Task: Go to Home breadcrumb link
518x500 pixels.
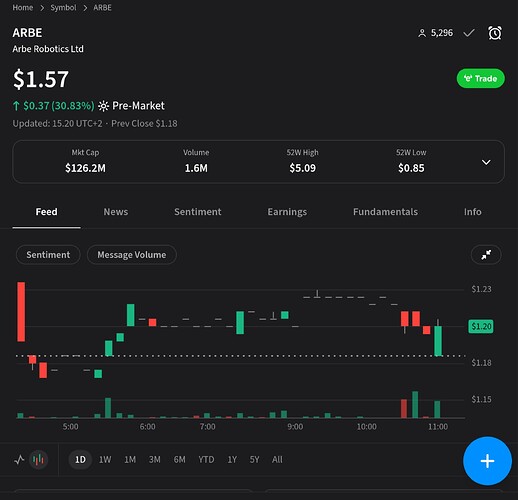Action: pos(23,8)
